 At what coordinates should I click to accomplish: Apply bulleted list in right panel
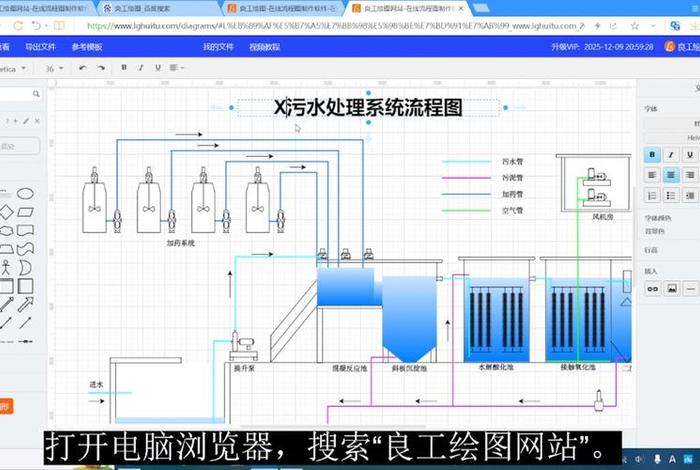point(671,195)
